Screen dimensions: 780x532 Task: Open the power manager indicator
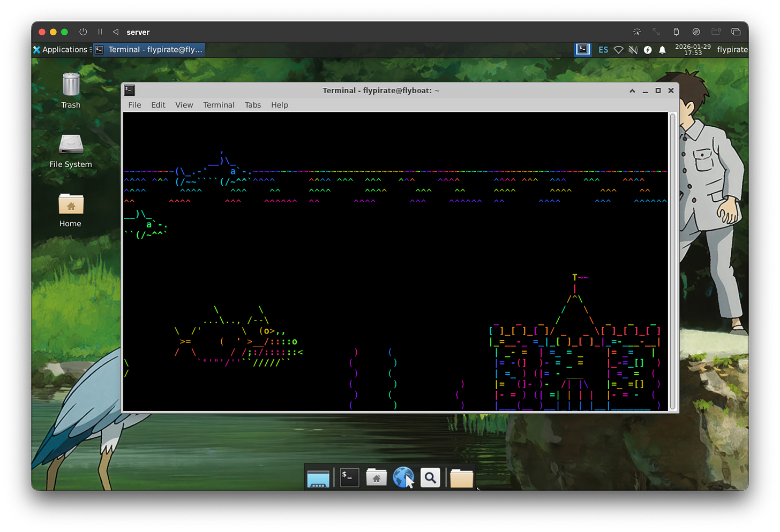(648, 50)
